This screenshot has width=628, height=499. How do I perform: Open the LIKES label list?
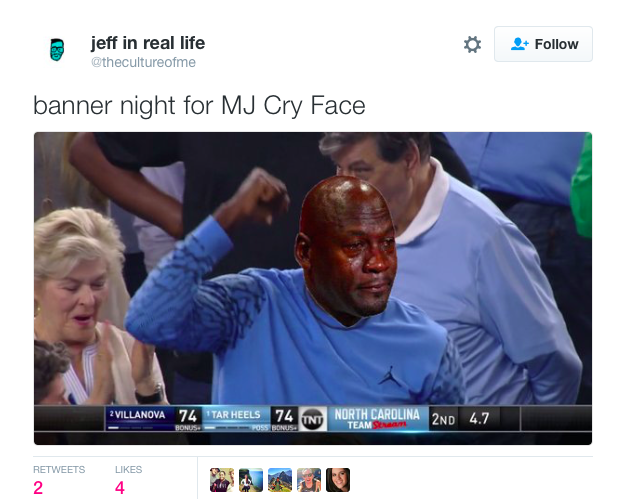(129, 469)
